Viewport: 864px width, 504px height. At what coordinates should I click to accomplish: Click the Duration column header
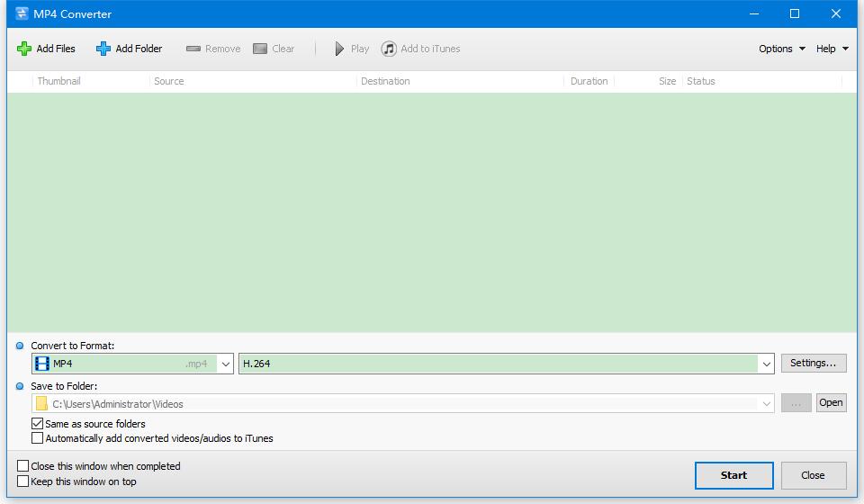click(589, 81)
